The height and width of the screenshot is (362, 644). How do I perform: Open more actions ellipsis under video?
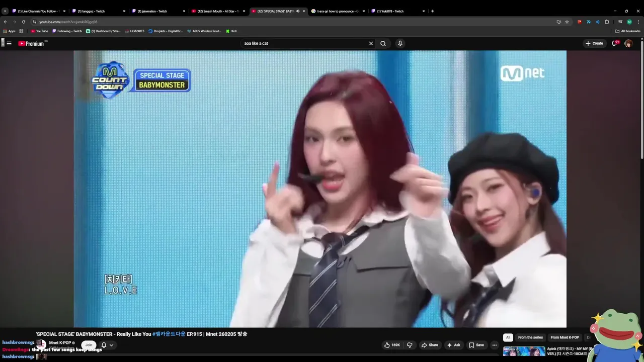tap(494, 345)
